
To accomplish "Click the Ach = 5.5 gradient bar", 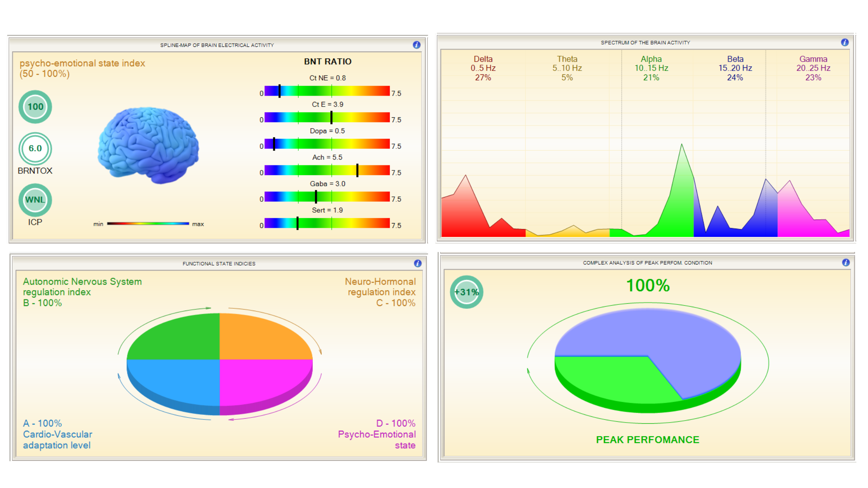I will pos(327,170).
